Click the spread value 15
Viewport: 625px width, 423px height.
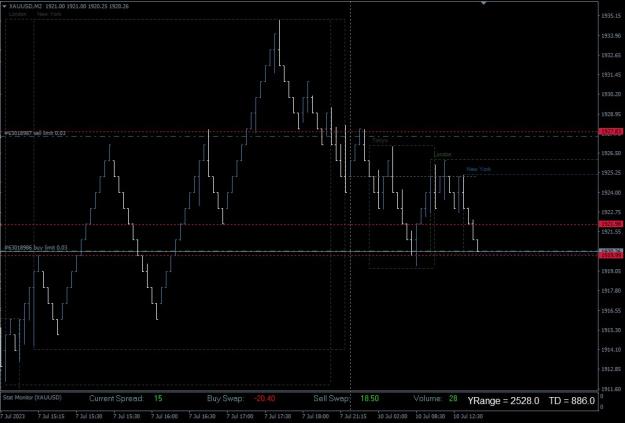pos(158,398)
